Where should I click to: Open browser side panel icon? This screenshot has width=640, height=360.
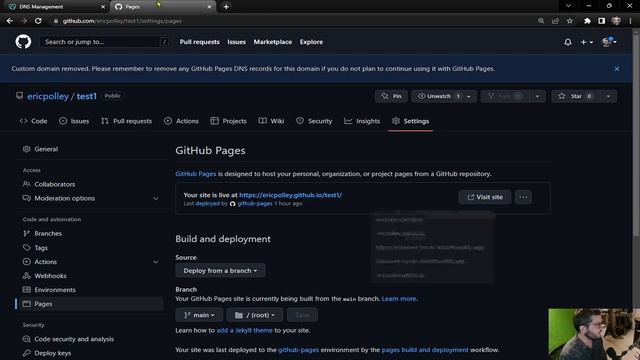click(601, 21)
